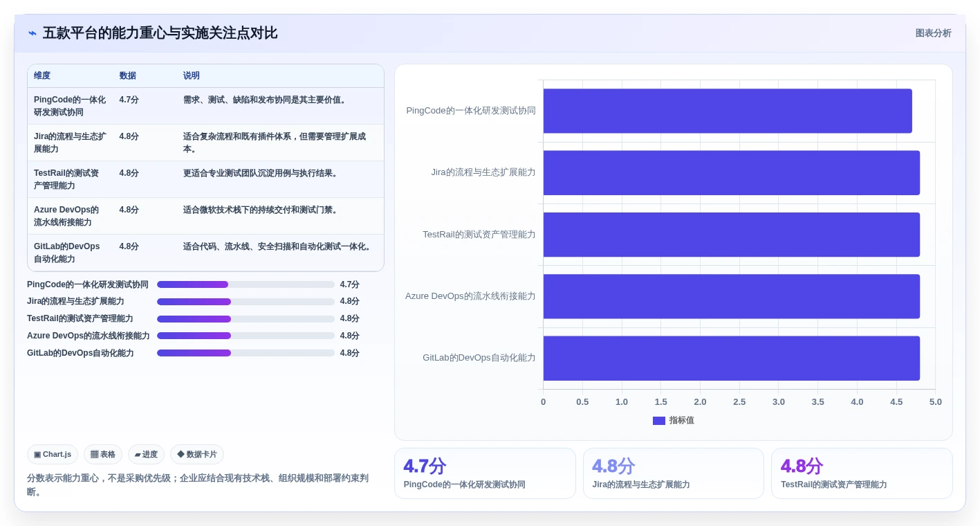This screenshot has width=980, height=526.
Task: Click the TestRail progress bar
Action: tap(246, 319)
